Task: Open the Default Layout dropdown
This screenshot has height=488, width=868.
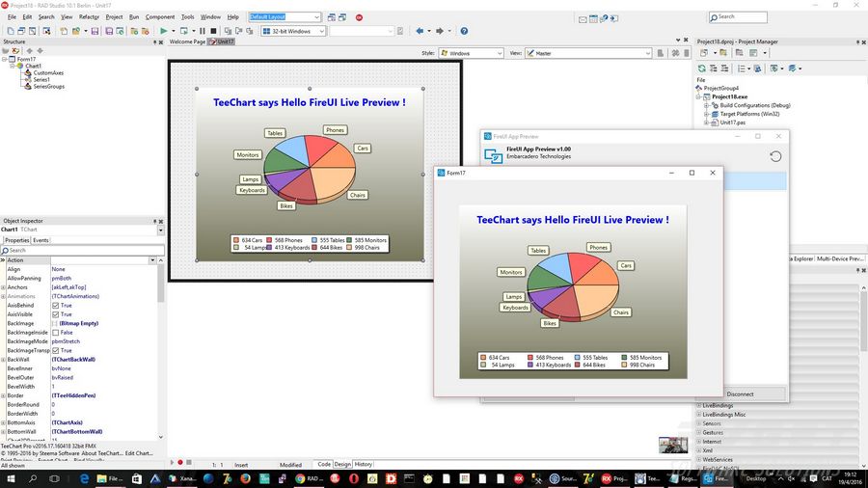Action: pyautogui.click(x=316, y=17)
